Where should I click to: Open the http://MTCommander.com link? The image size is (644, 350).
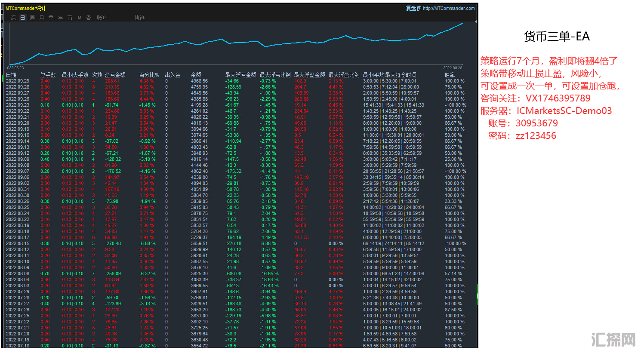tap(449, 8)
